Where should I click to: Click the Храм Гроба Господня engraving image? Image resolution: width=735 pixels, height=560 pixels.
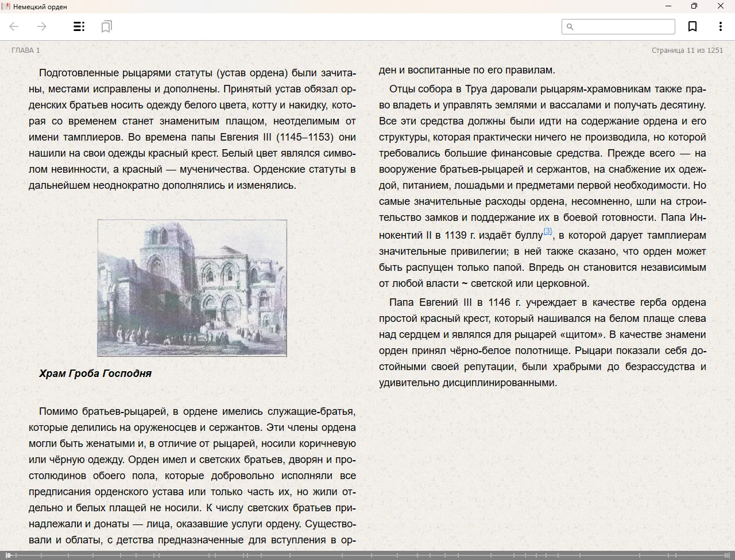tap(192, 288)
